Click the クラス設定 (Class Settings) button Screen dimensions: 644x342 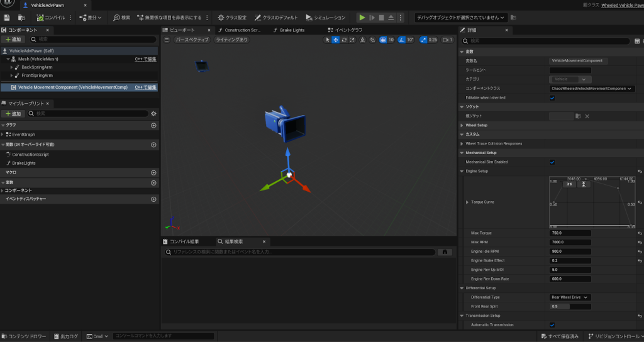pyautogui.click(x=232, y=18)
